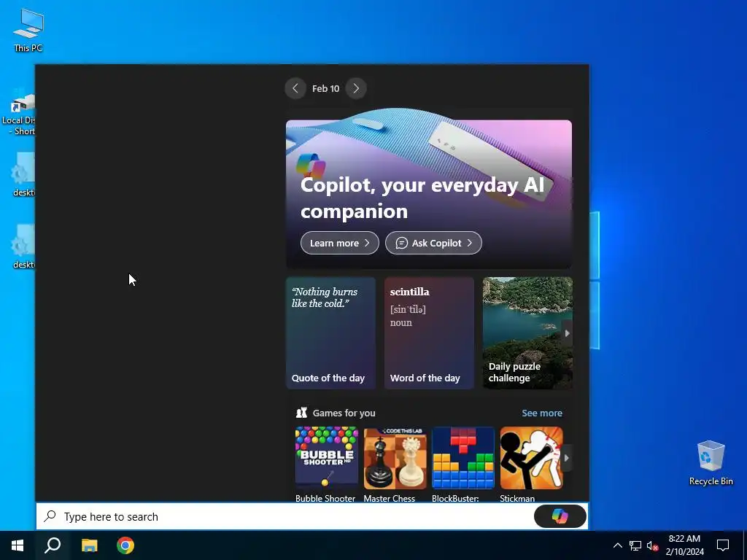Screen dimensions: 747x560
Task: Advance the games carousel arrow
Action: click(566, 458)
